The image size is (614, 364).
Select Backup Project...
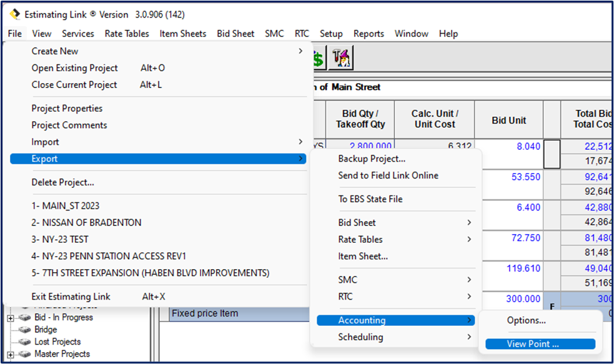(x=395, y=159)
